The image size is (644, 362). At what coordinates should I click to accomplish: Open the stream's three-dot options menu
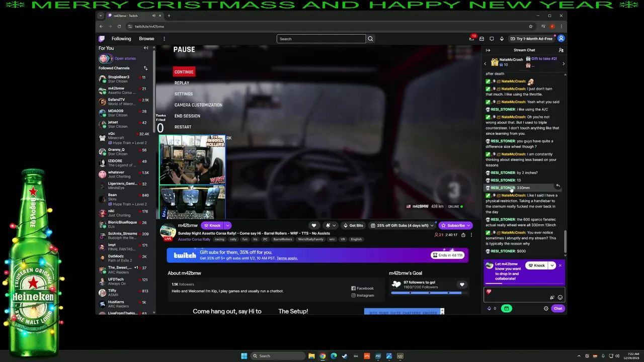[471, 235]
